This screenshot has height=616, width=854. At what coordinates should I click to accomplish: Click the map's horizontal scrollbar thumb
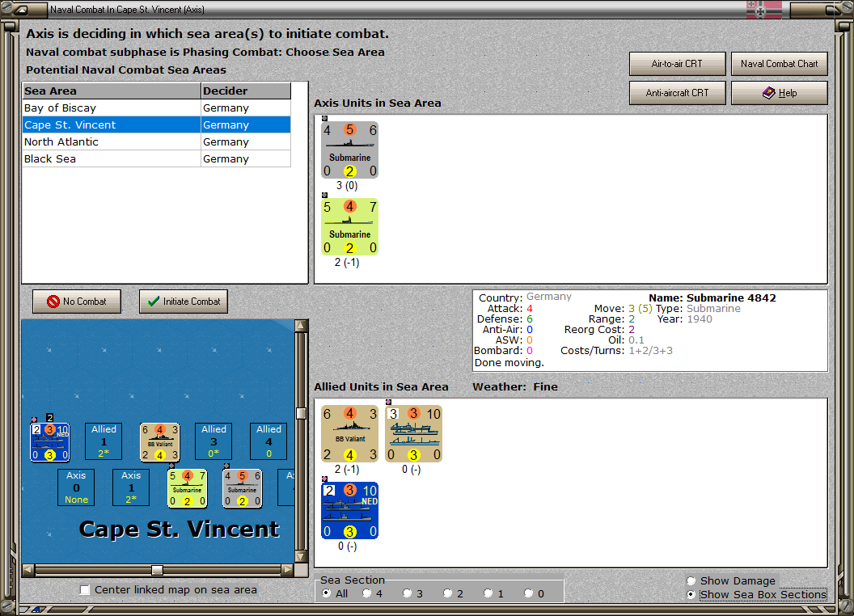click(x=158, y=570)
